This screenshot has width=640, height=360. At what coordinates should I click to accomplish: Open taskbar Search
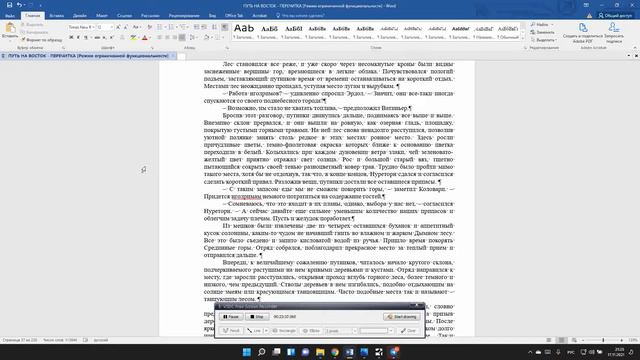point(262,352)
